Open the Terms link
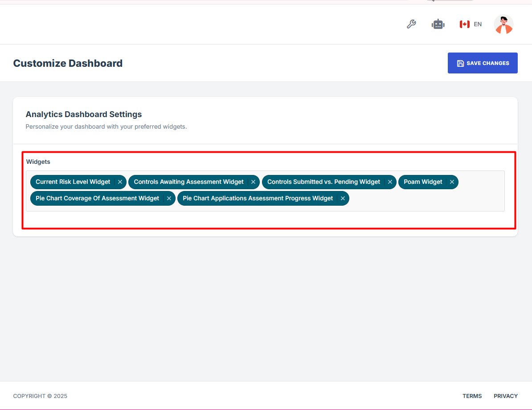The image size is (532, 410). point(472,396)
